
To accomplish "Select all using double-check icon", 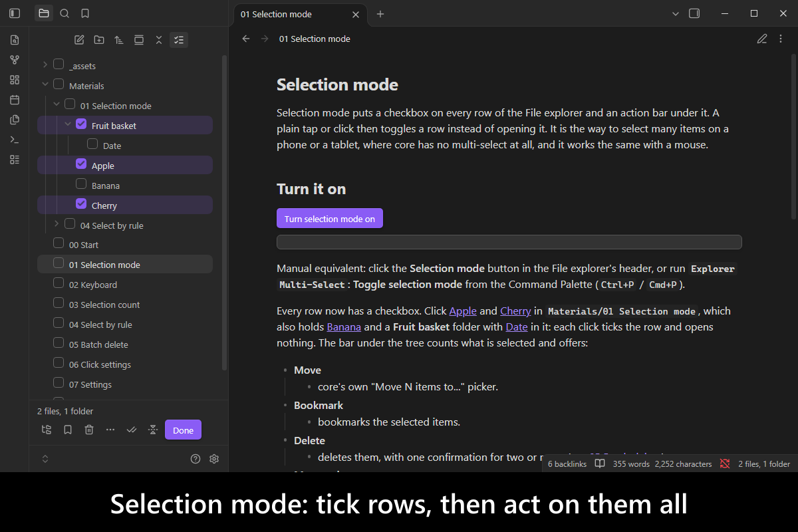I will 132,430.
